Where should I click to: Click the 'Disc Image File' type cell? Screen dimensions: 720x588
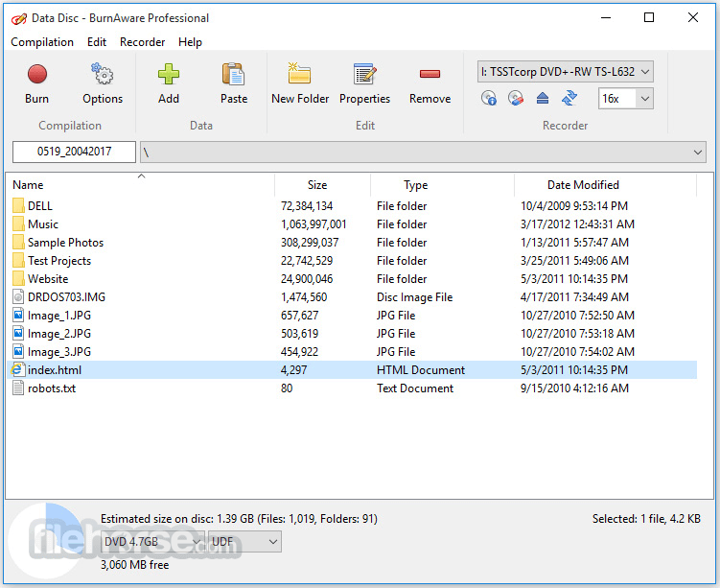tap(414, 297)
